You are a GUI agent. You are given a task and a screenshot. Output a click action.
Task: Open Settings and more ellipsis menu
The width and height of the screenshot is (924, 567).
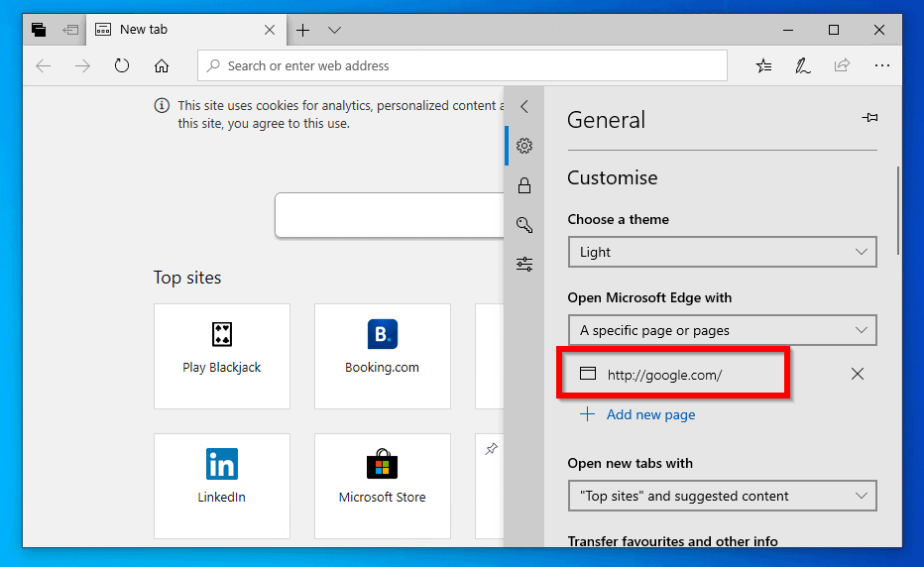pyautogui.click(x=882, y=65)
